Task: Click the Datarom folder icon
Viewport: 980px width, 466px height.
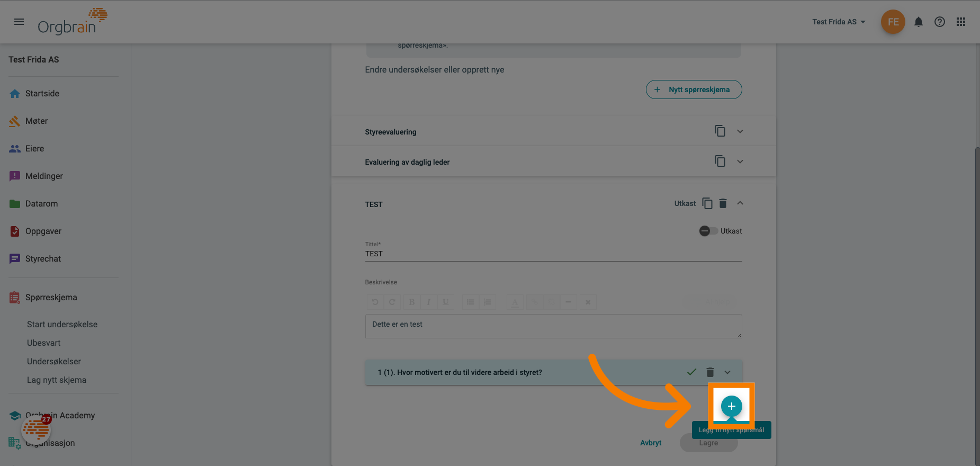Action: [x=15, y=204]
